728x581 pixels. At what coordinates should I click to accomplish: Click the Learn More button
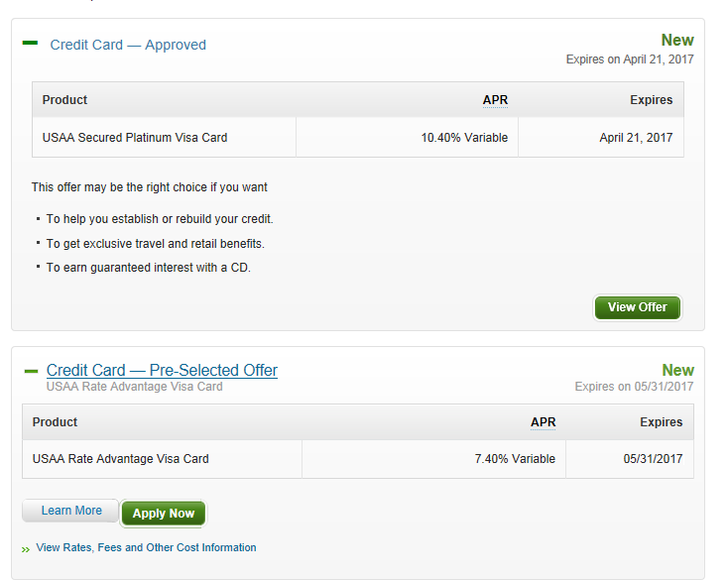71,511
